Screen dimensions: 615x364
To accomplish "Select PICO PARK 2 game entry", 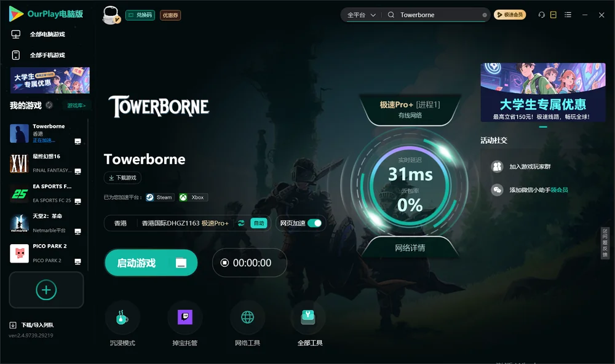I will (x=46, y=253).
